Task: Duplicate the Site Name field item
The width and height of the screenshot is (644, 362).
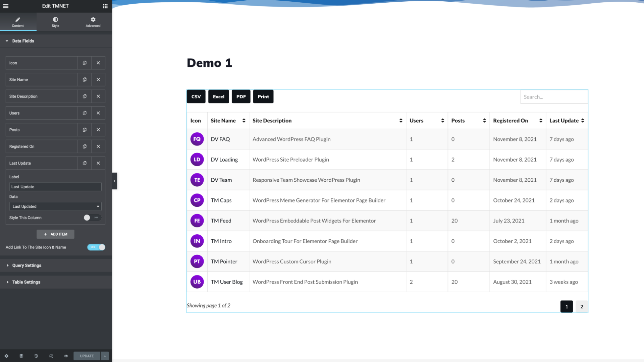Action: 85,80
